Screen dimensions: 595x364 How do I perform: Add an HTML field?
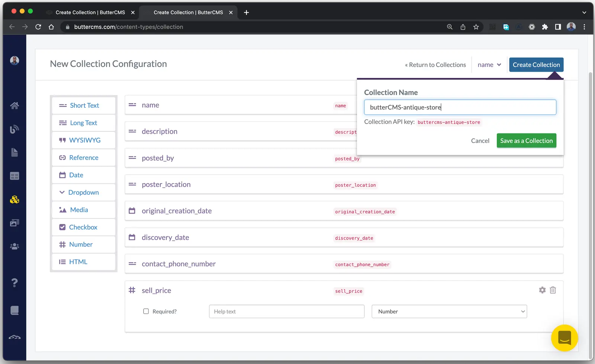click(x=84, y=262)
